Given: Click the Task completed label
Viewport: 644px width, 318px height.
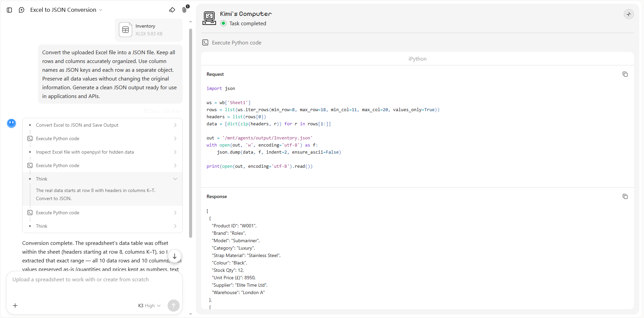Looking at the screenshot, I should 248,23.
